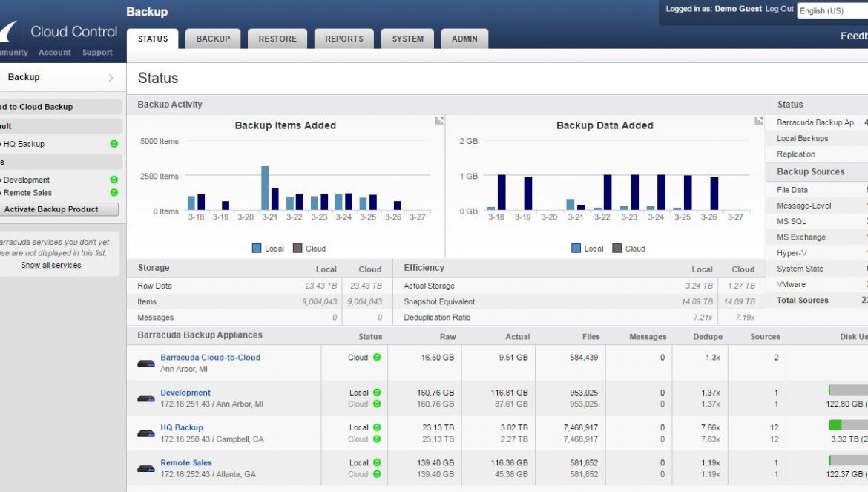
Task: Click the Total Sources row
Action: tap(817, 300)
